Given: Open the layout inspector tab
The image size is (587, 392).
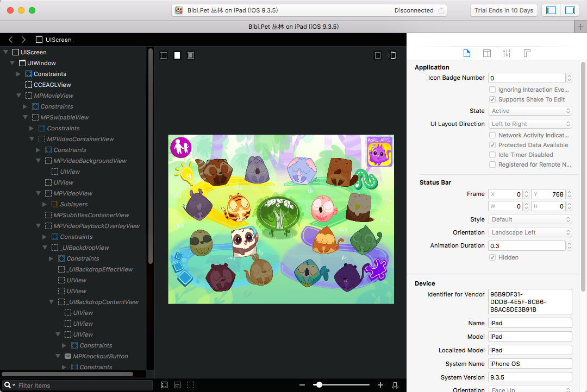Looking at the screenshot, I should click(486, 53).
